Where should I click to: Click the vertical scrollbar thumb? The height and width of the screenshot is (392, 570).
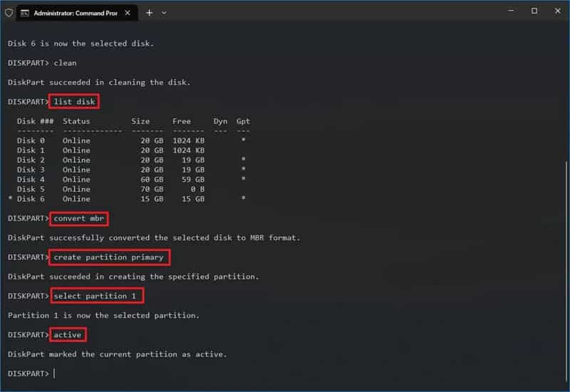pyautogui.click(x=566, y=271)
